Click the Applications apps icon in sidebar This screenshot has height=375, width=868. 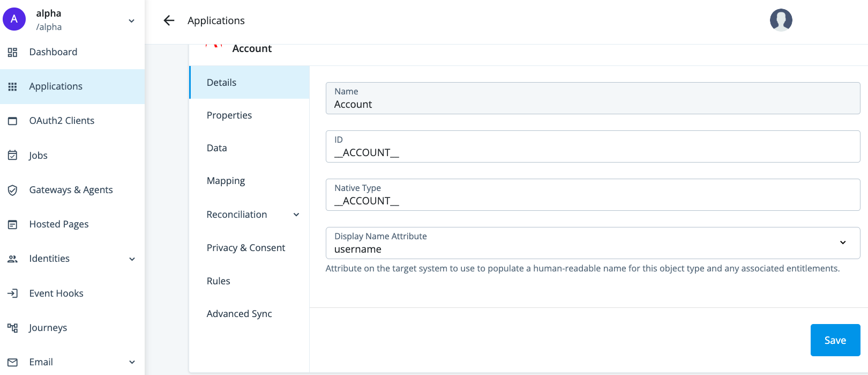[x=12, y=86]
